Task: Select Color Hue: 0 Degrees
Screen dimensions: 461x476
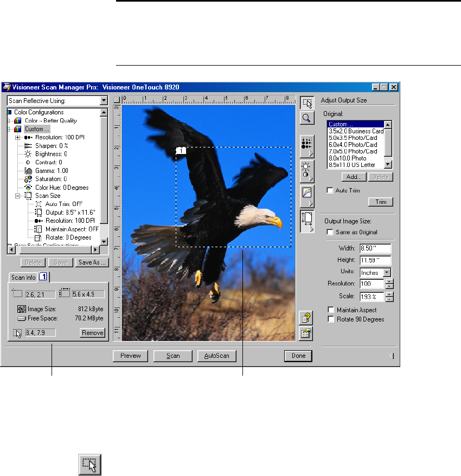Action: (62, 188)
